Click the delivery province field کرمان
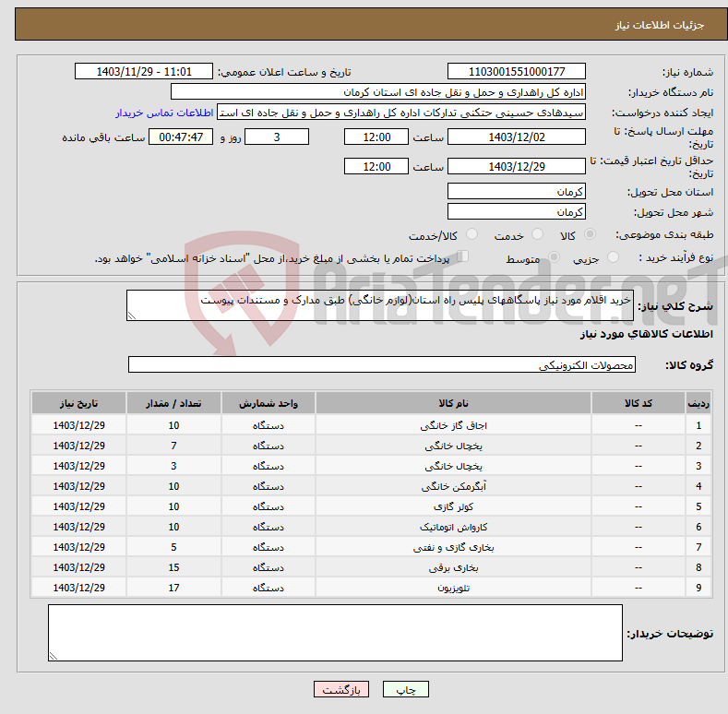This screenshot has height=714, width=728. [517, 191]
